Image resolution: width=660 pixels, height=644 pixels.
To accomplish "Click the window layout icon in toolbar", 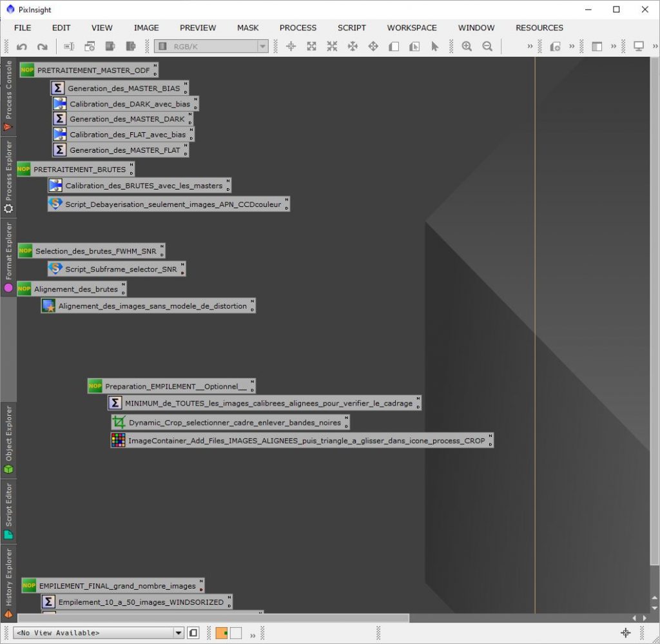I will 597,46.
